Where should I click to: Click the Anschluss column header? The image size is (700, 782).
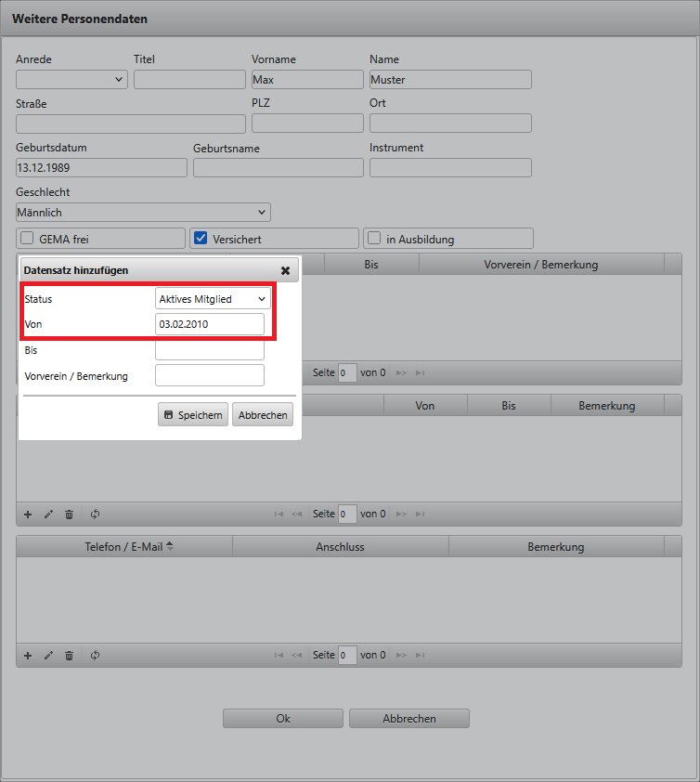pos(340,547)
